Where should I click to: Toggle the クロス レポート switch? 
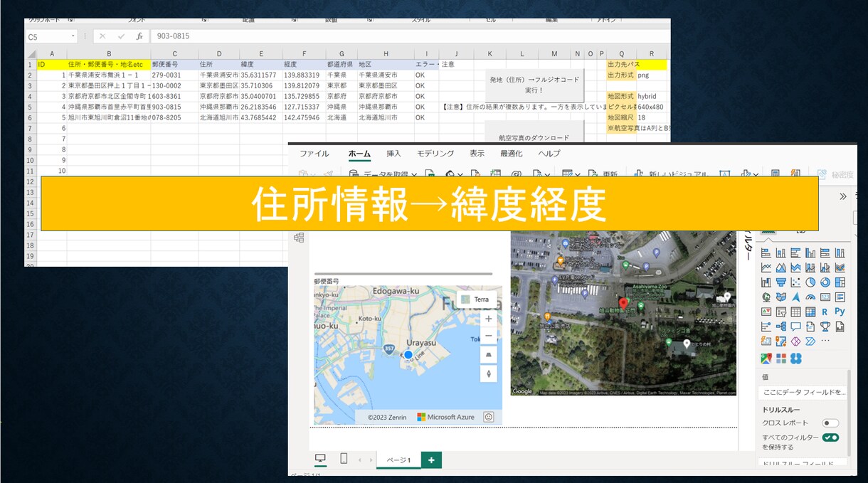pyautogui.click(x=830, y=423)
